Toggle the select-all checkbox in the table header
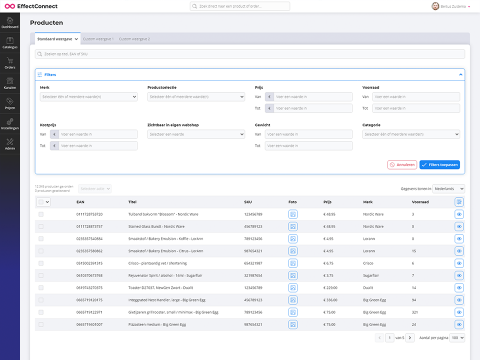Screen dimensions: 480x360 [41, 202]
